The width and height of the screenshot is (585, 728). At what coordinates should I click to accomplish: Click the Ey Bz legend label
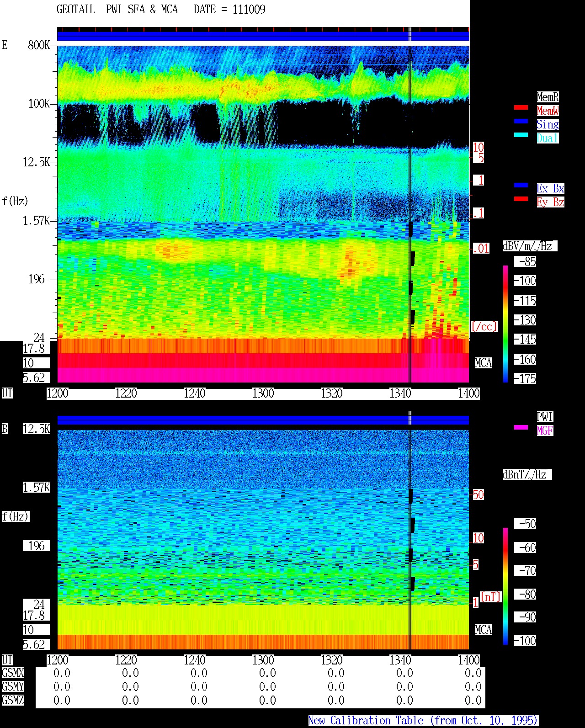pyautogui.click(x=550, y=202)
